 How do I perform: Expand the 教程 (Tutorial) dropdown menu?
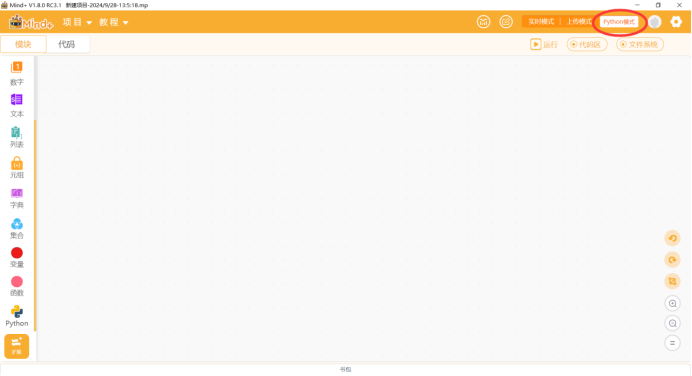pos(113,22)
